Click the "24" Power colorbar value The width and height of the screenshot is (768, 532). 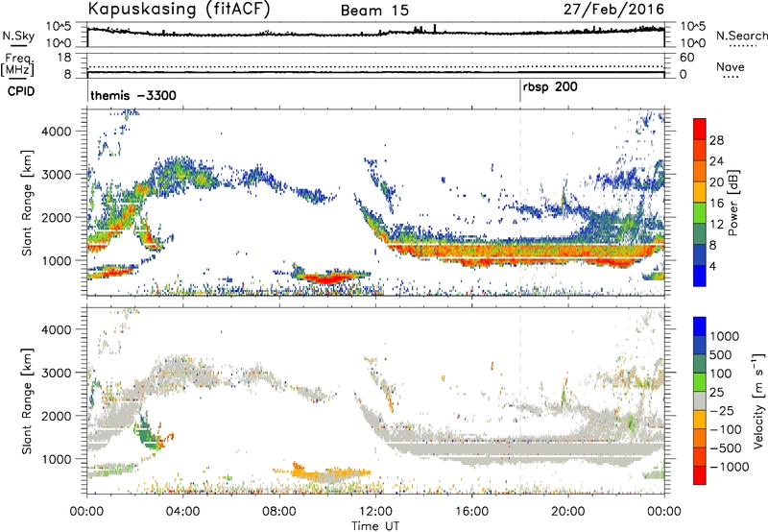click(x=716, y=161)
